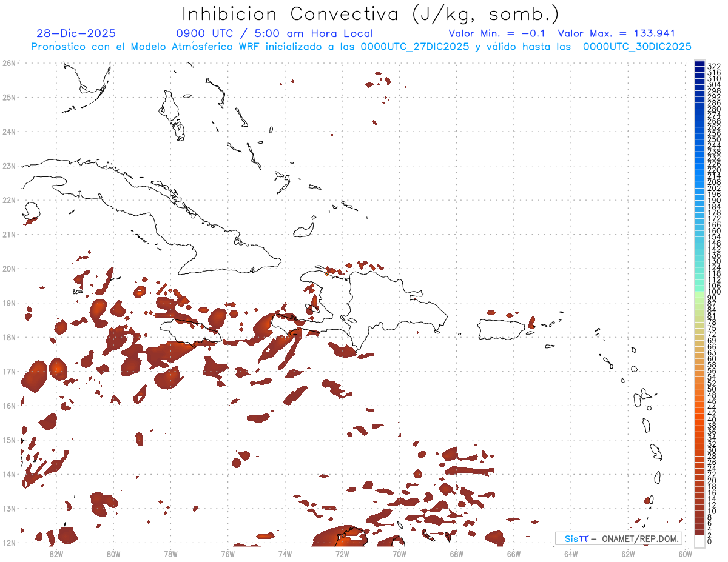Click the '0000UTC_30DIC2025' valid-until time
The image size is (728, 562).
coord(637,47)
